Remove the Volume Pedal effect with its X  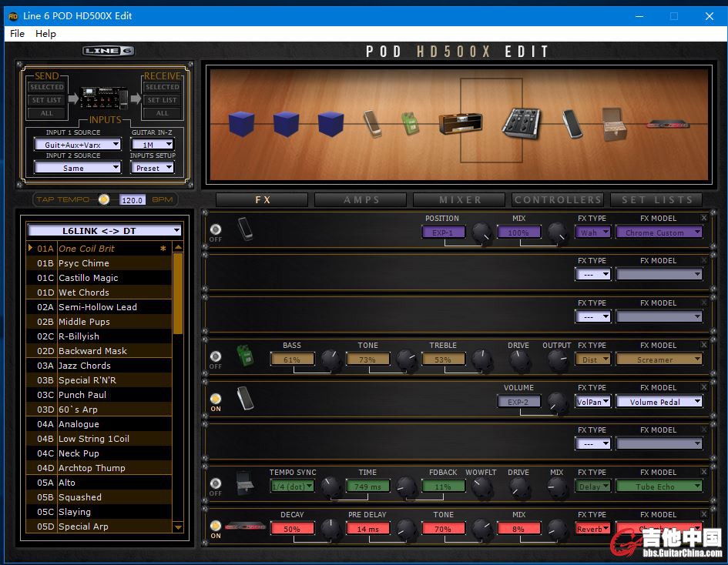coord(704,387)
